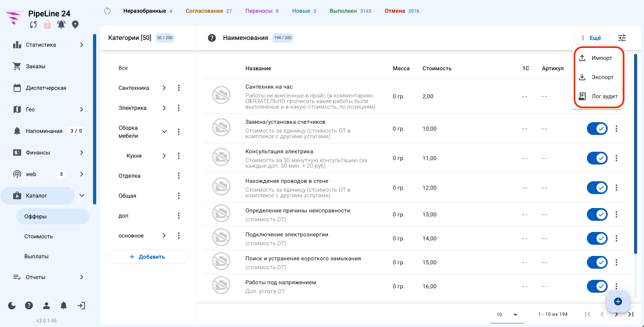Image resolution: width=644 pixels, height=327 pixels.
Task: Toggle the Консультация электрика switch
Action: (x=597, y=158)
